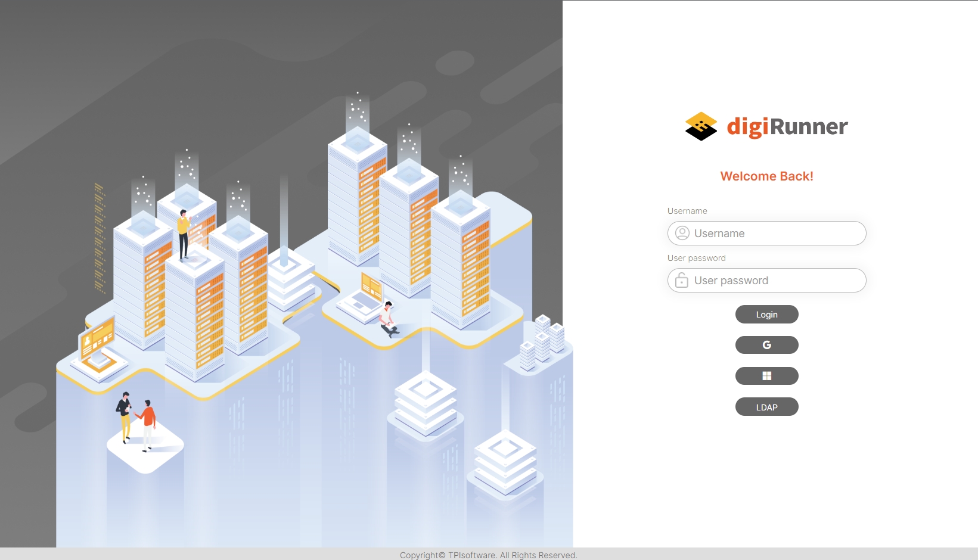Click the user avatar icon in Username field

[x=682, y=233]
